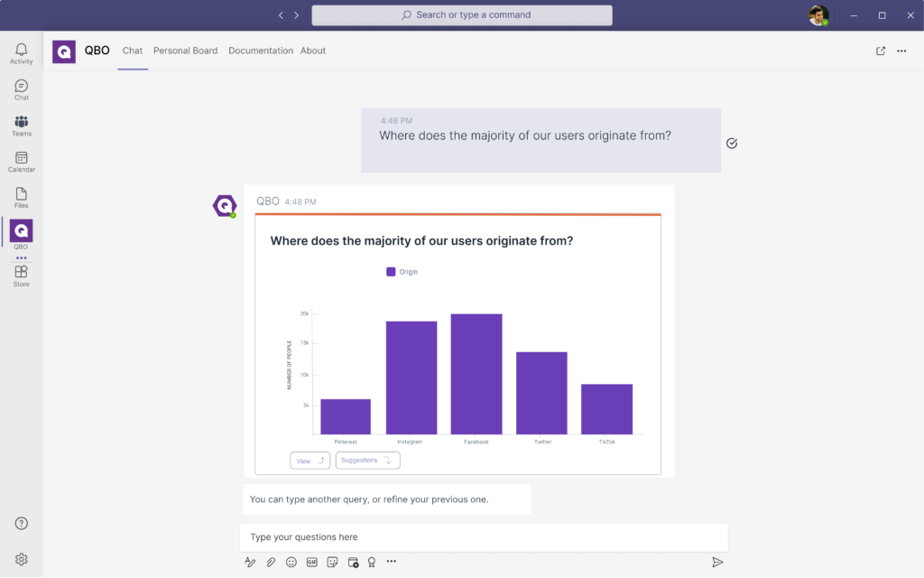Switch to the Personal Board tab
Viewport: 924px width, 578px height.
185,51
